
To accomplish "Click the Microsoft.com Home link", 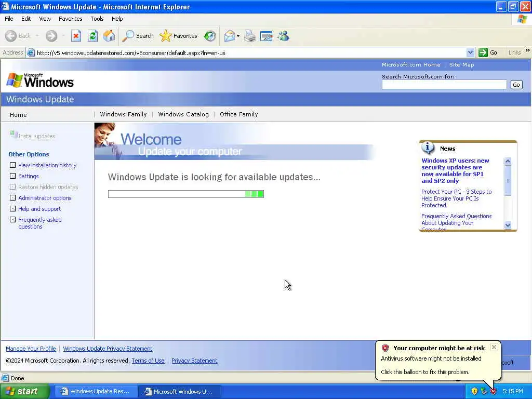I will 411,64.
